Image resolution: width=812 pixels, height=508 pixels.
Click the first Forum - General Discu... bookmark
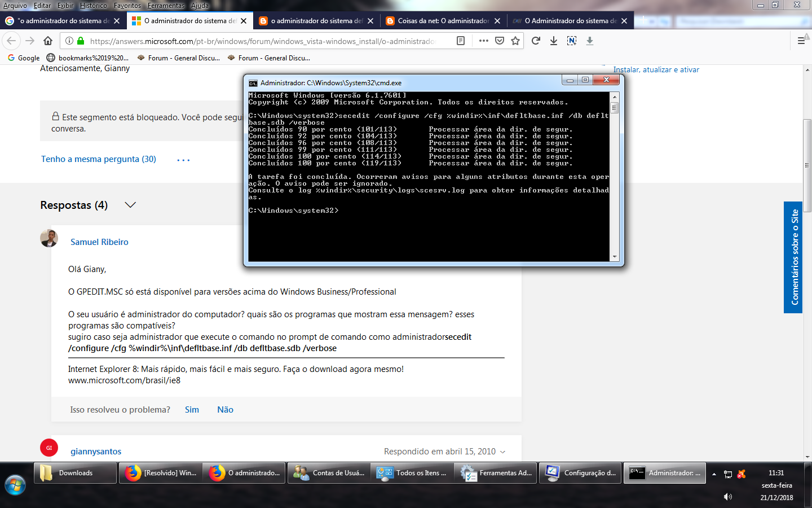point(179,58)
